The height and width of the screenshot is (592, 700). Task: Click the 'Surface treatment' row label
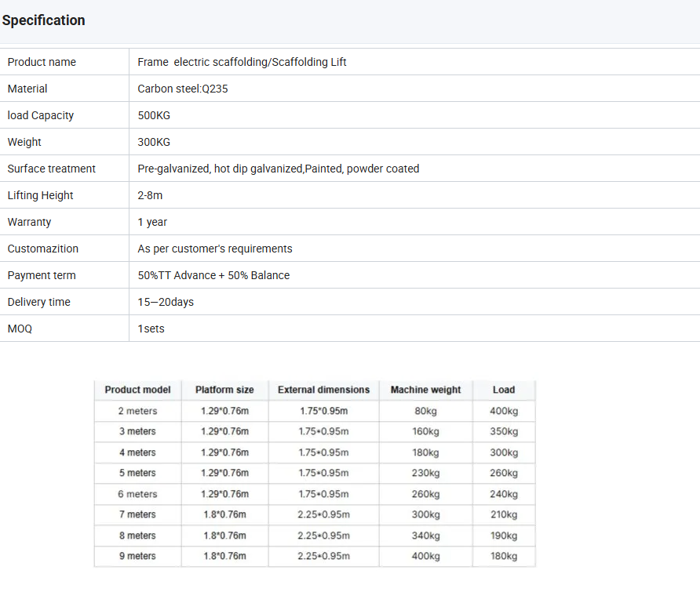(52, 169)
